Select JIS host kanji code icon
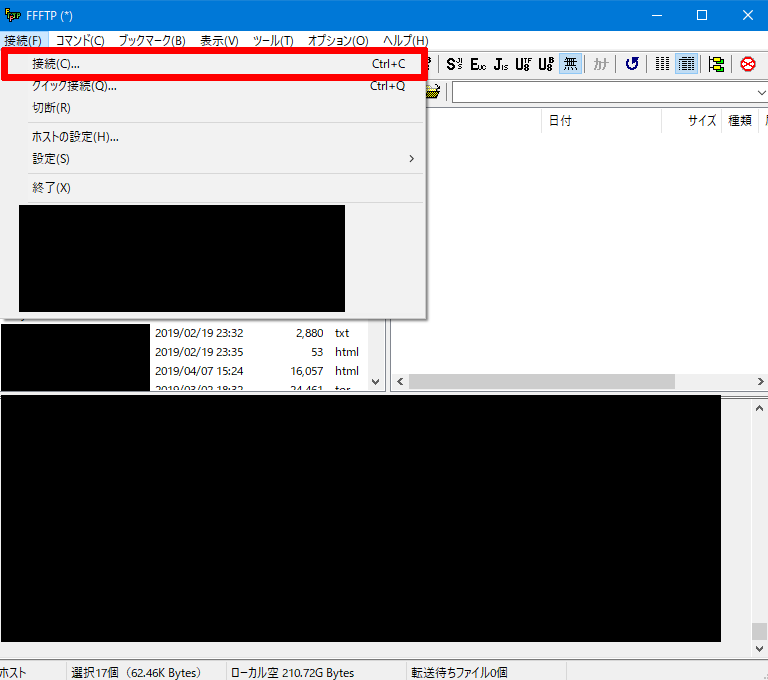This screenshot has width=768, height=680. pos(501,64)
